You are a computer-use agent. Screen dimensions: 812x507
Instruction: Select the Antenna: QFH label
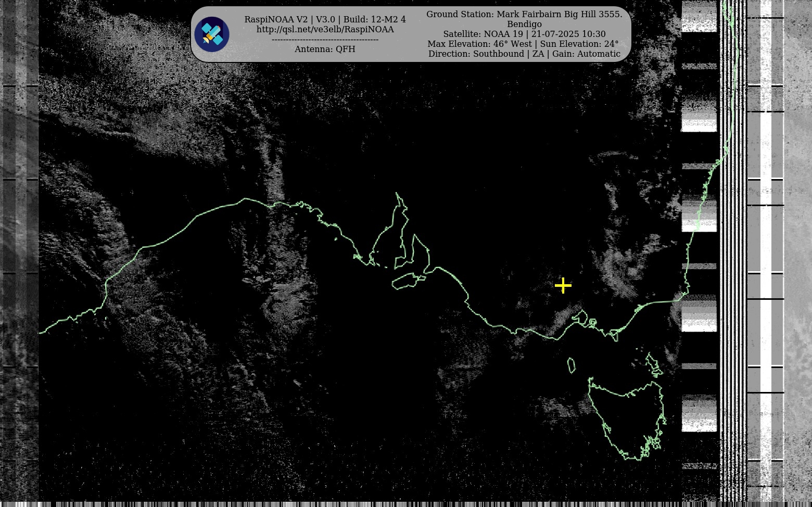click(325, 49)
